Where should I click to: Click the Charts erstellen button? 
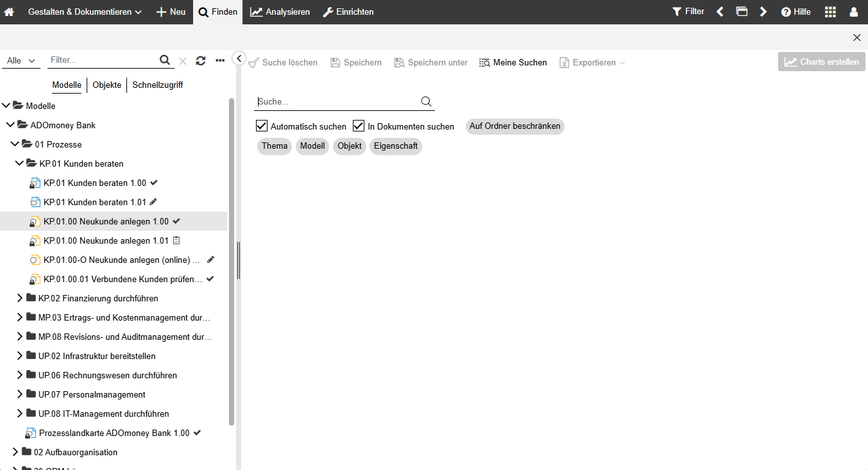pos(821,62)
